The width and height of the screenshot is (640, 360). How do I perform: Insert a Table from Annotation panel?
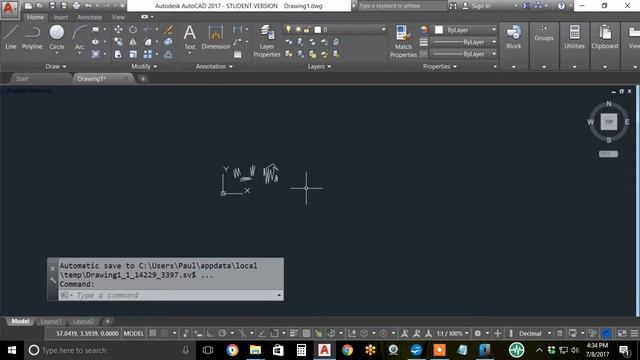(x=238, y=54)
